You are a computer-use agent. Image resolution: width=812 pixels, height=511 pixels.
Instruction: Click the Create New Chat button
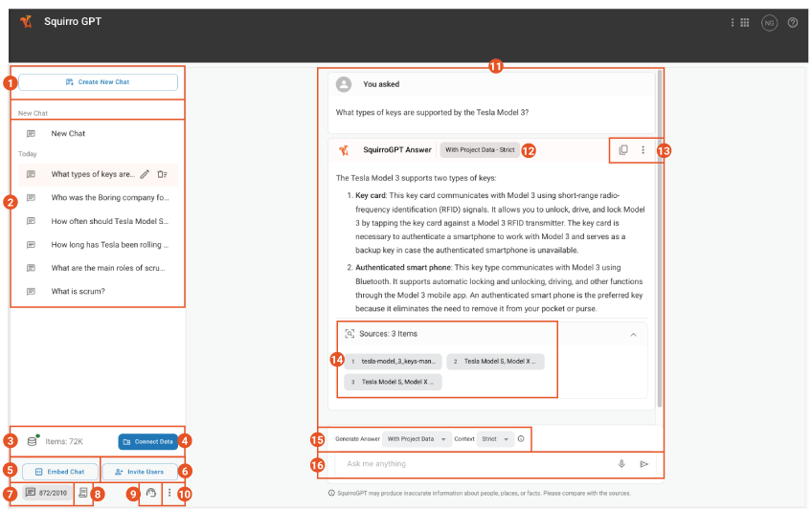coord(98,81)
